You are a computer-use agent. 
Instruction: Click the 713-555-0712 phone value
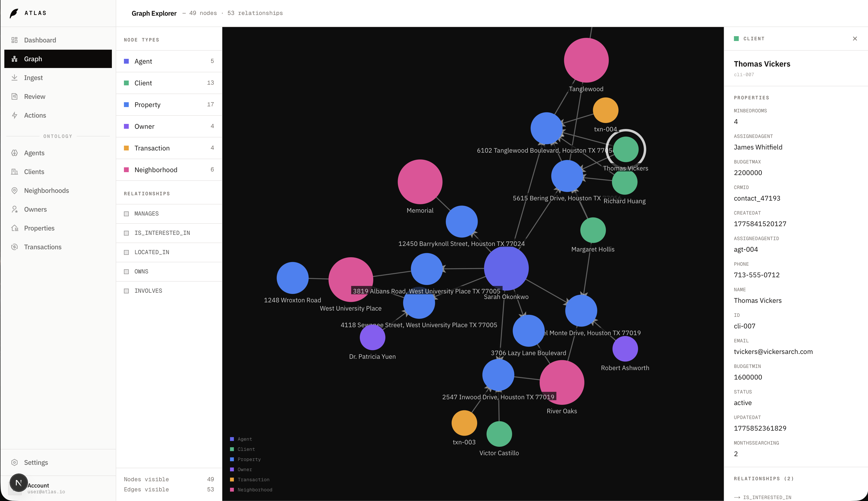tap(757, 275)
